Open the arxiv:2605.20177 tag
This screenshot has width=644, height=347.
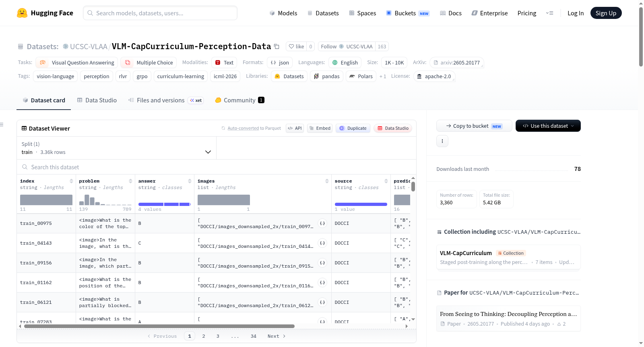point(456,62)
